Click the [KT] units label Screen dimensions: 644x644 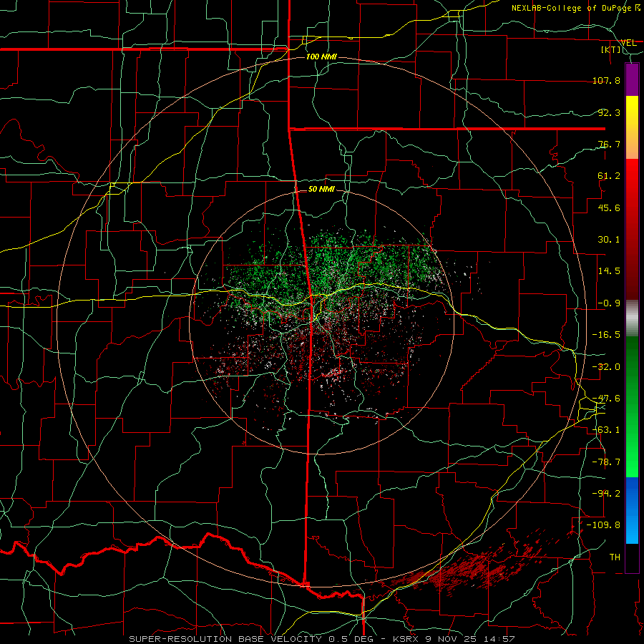(x=611, y=49)
